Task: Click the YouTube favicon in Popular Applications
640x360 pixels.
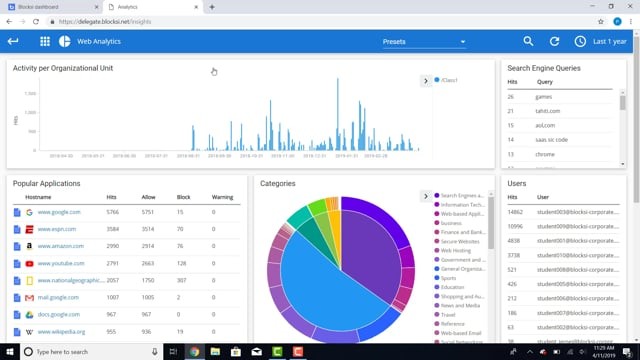Action: click(29, 264)
